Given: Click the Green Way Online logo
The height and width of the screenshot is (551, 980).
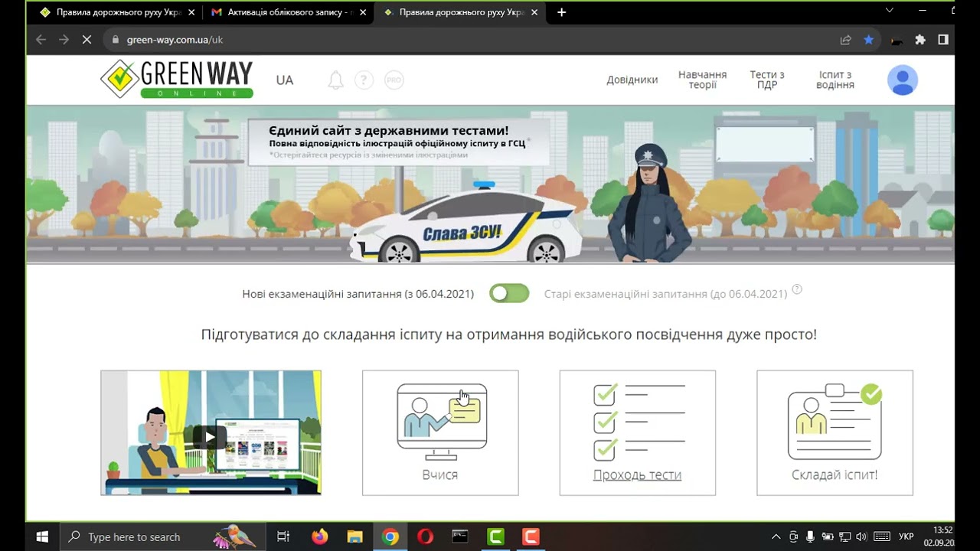Looking at the screenshot, I should click(177, 79).
